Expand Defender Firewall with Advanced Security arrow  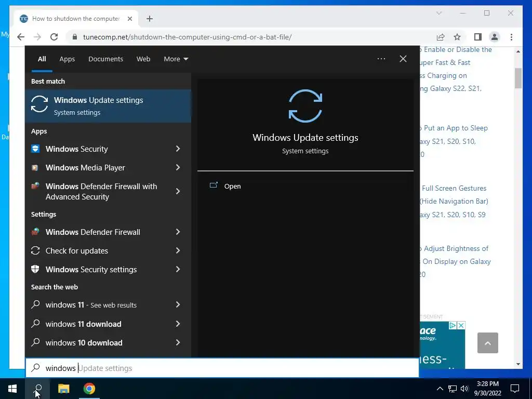178,191
